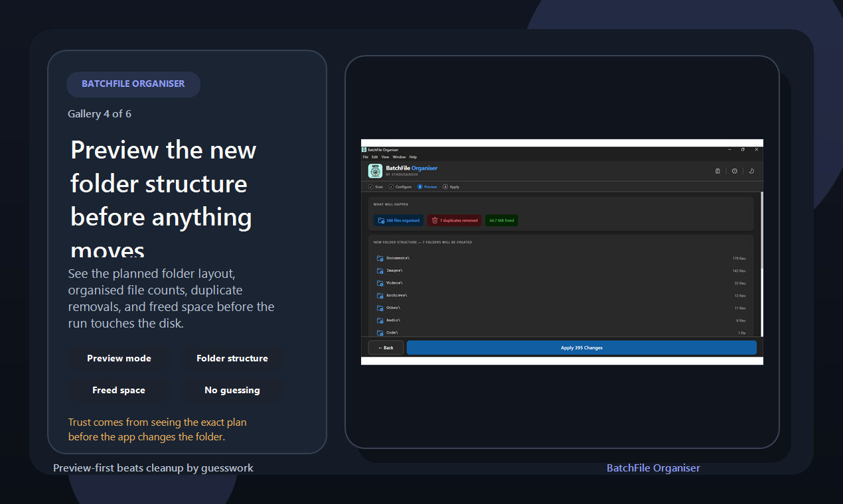Click the 7 duplicates removed indicator
The image size is (843, 504).
point(454,220)
